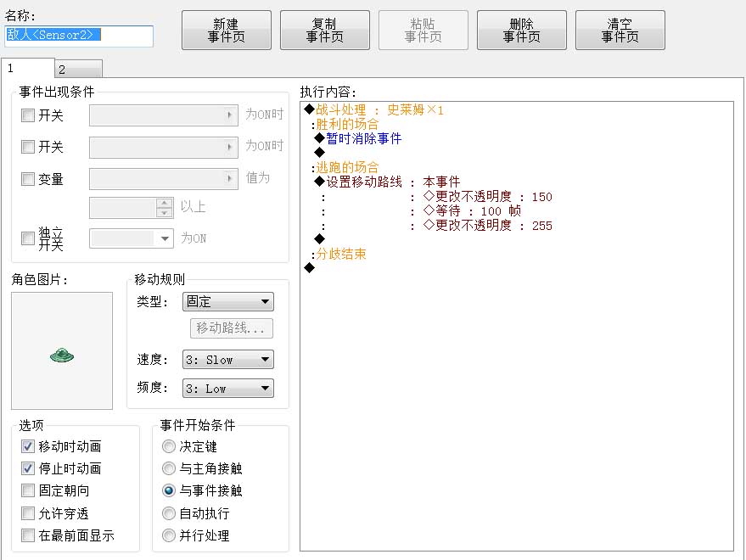Enable the lower 开关 condition checkbox
This screenshot has height=560, width=746.
pyautogui.click(x=28, y=147)
